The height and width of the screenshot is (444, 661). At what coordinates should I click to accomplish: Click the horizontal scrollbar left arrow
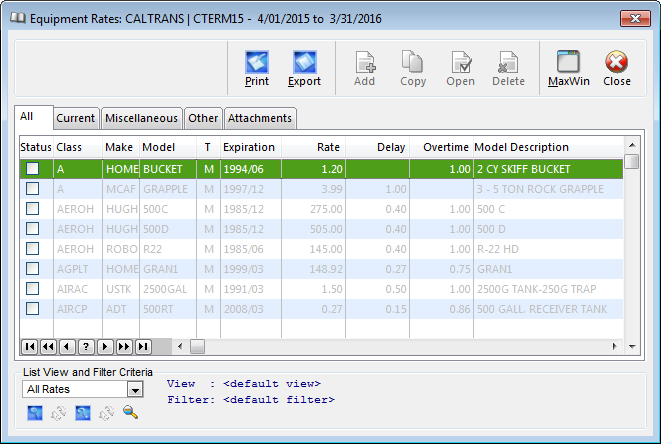180,347
